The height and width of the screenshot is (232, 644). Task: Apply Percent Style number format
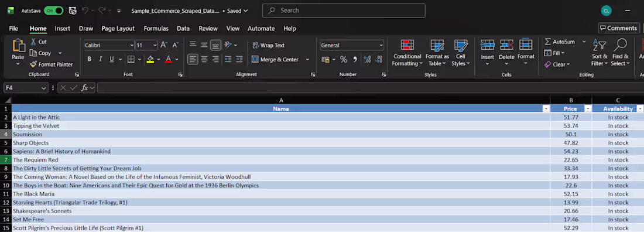point(343,59)
